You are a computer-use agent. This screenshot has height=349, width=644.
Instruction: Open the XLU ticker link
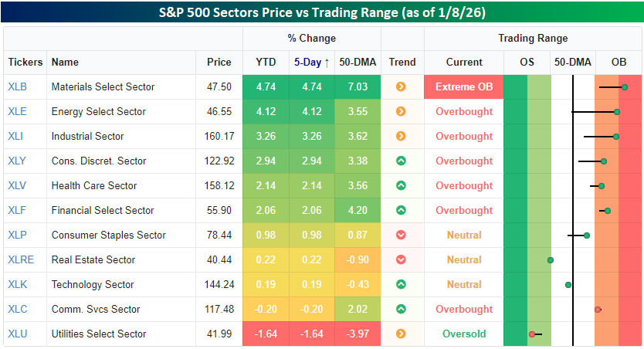(x=17, y=334)
